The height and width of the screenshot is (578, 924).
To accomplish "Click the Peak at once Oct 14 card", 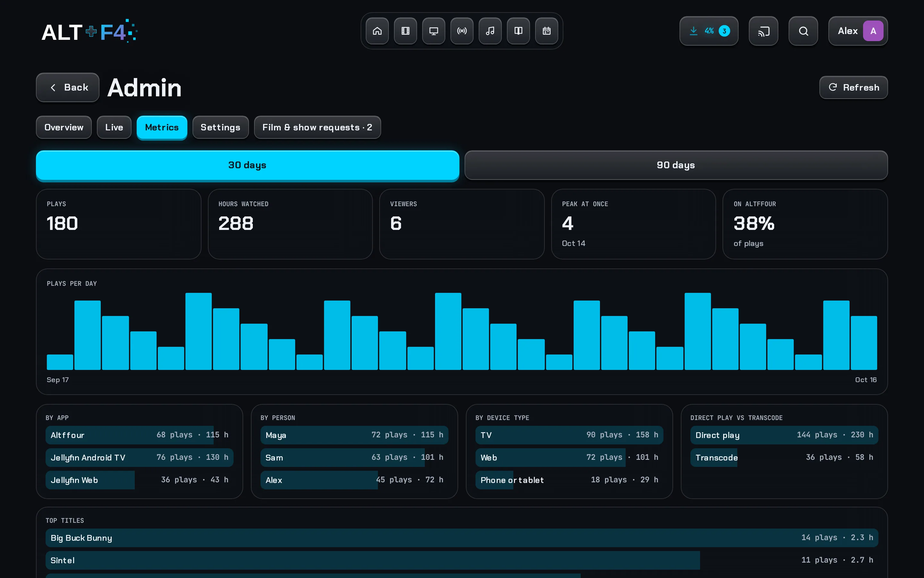I will (x=633, y=224).
